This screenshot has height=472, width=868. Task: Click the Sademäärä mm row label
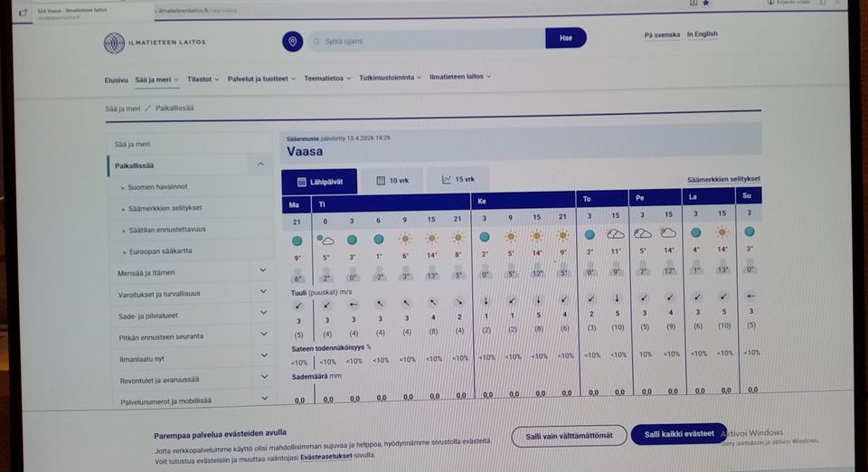tap(316, 376)
